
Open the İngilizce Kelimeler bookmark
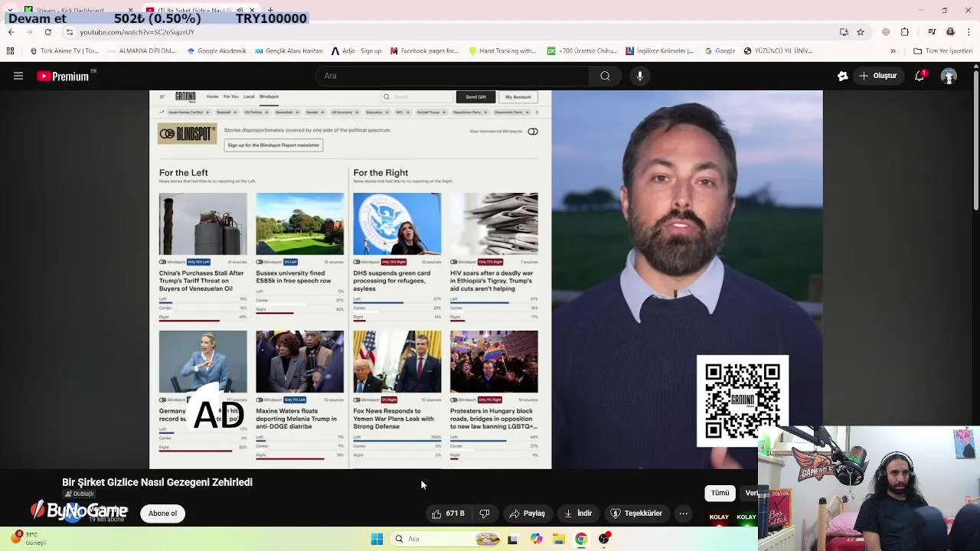coord(659,51)
